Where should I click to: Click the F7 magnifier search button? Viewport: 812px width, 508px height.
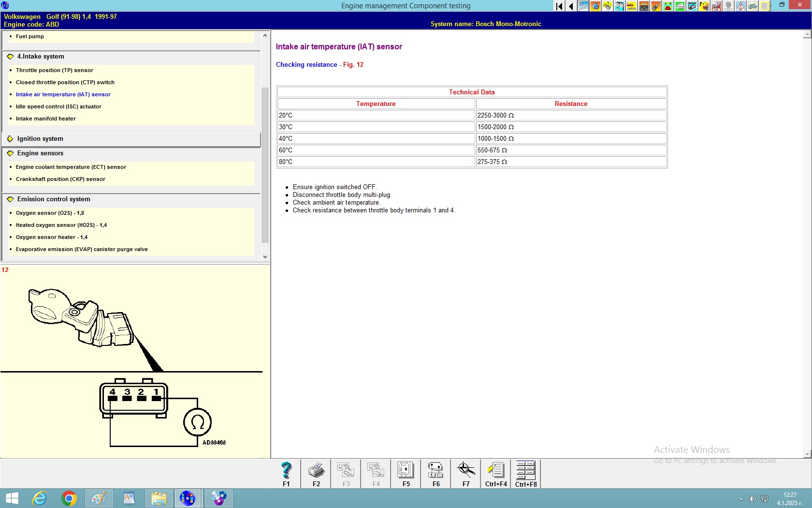tap(466, 474)
